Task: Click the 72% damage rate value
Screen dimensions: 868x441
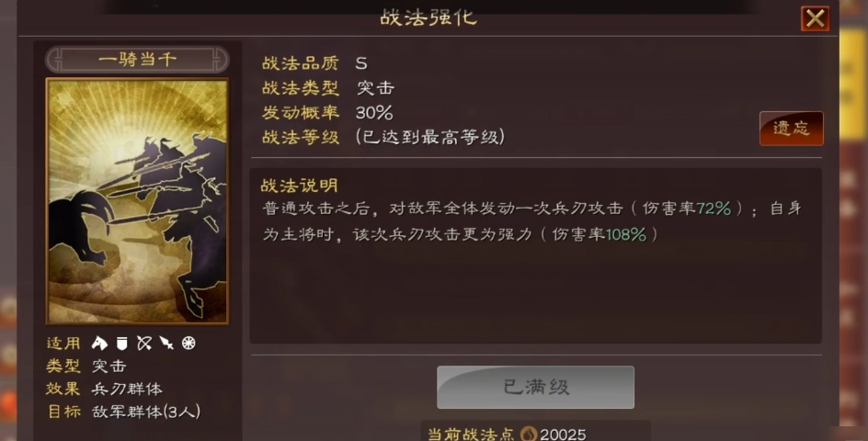Action: pyautogui.click(x=714, y=209)
